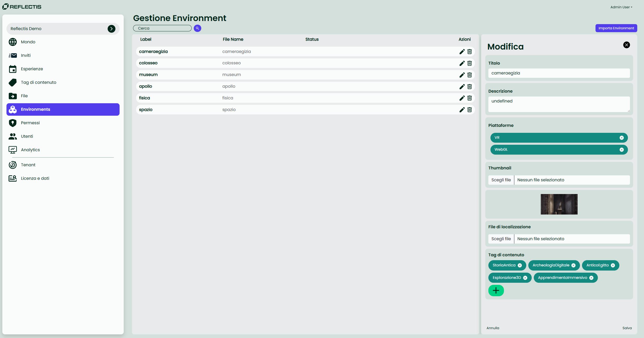This screenshot has height=338, width=644.
Task: Open the Permessi menu item
Action: [30, 123]
